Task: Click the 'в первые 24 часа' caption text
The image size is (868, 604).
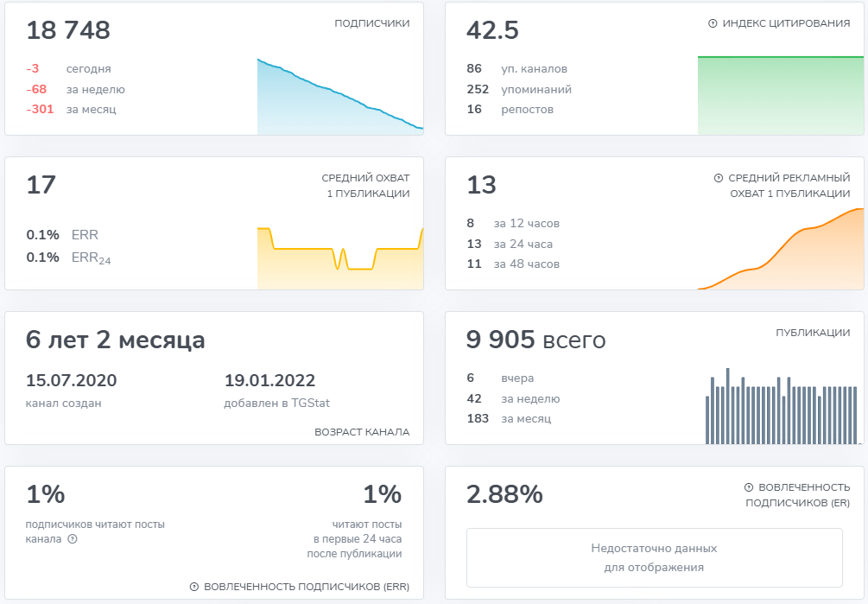Action: (x=358, y=538)
